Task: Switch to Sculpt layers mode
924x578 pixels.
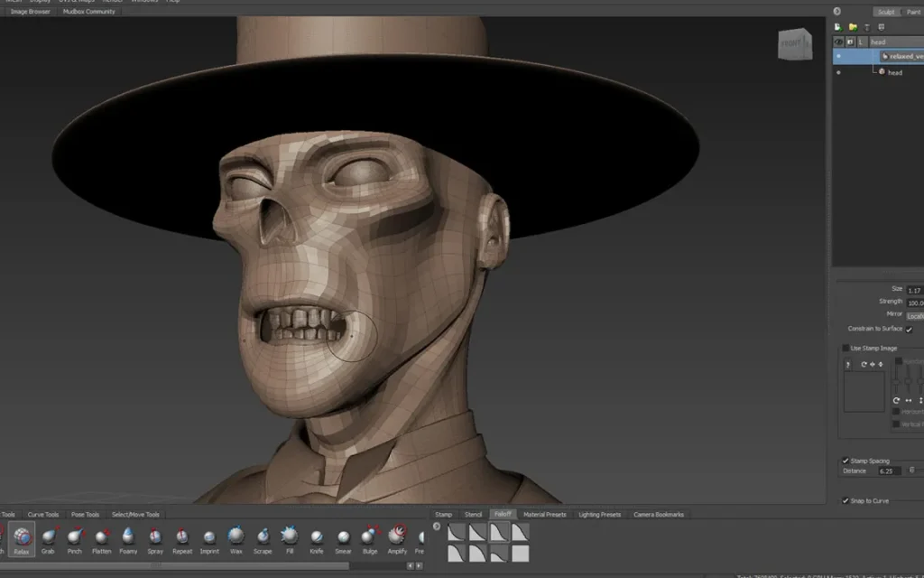Action: pyautogui.click(x=886, y=12)
